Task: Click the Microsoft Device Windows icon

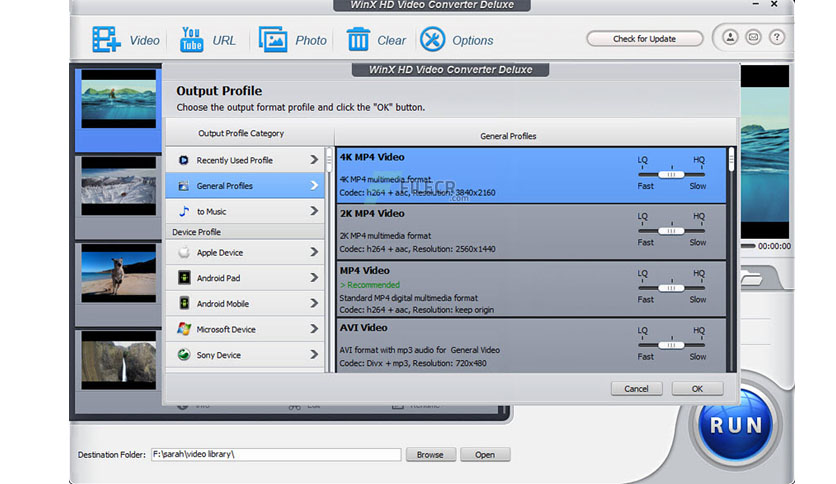Action: click(x=184, y=329)
